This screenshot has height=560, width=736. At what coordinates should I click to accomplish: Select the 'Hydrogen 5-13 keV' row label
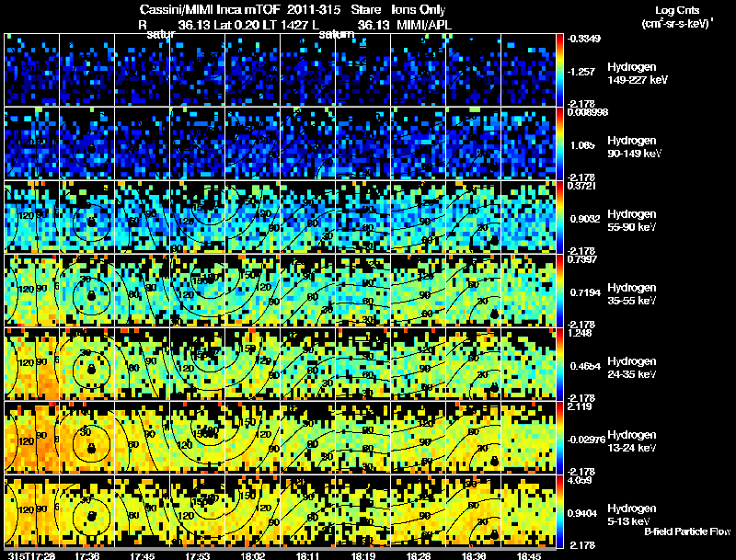tap(632, 515)
